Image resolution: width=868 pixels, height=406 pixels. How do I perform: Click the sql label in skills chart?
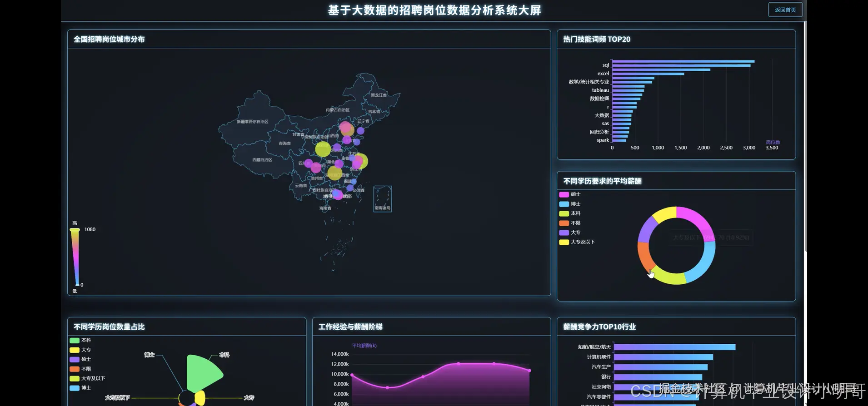point(605,65)
